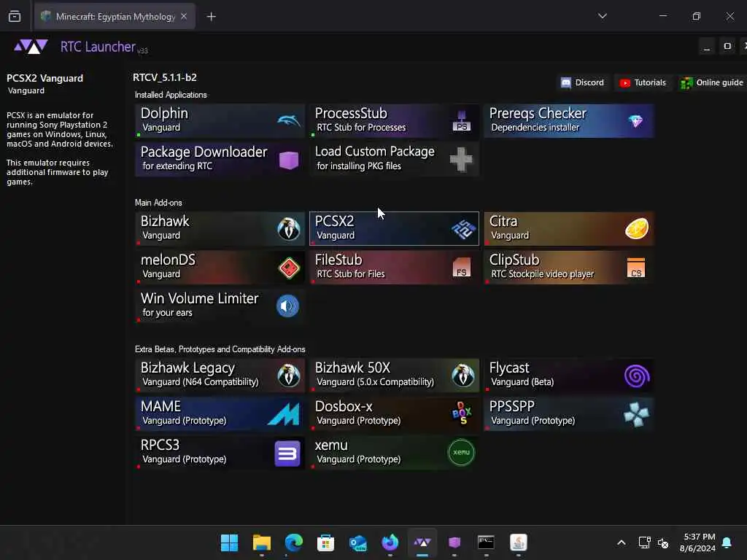Click the xemu green circle icon

[x=461, y=452]
